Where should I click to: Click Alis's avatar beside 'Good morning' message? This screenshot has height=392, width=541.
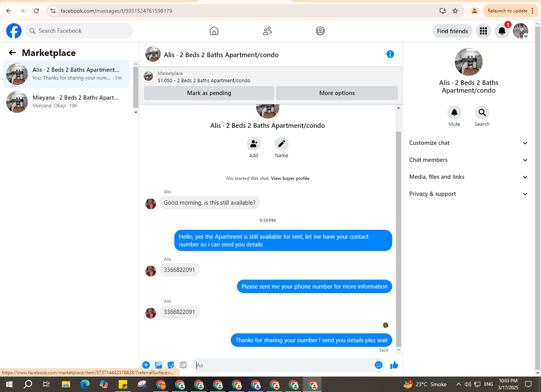151,204
